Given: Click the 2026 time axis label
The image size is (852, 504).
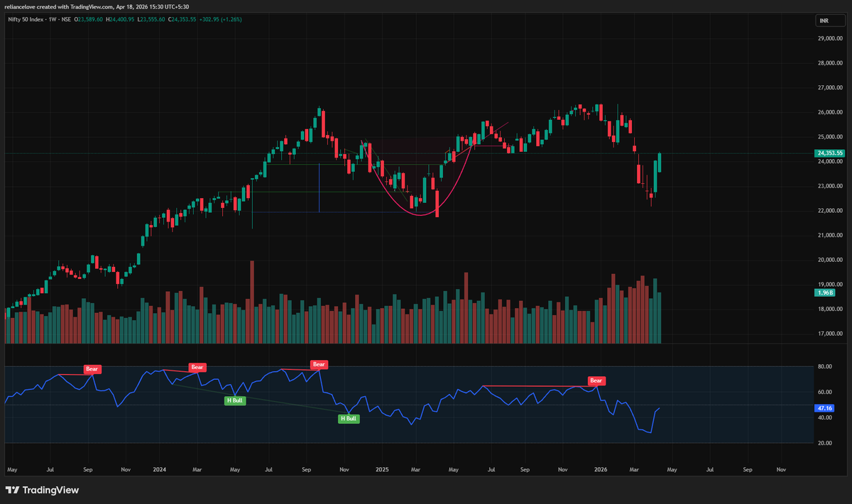Looking at the screenshot, I should pyautogui.click(x=600, y=470).
